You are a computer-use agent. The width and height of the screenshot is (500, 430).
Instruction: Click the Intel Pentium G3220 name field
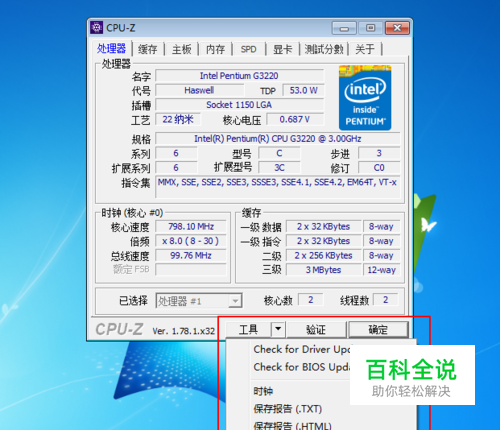[x=239, y=76]
